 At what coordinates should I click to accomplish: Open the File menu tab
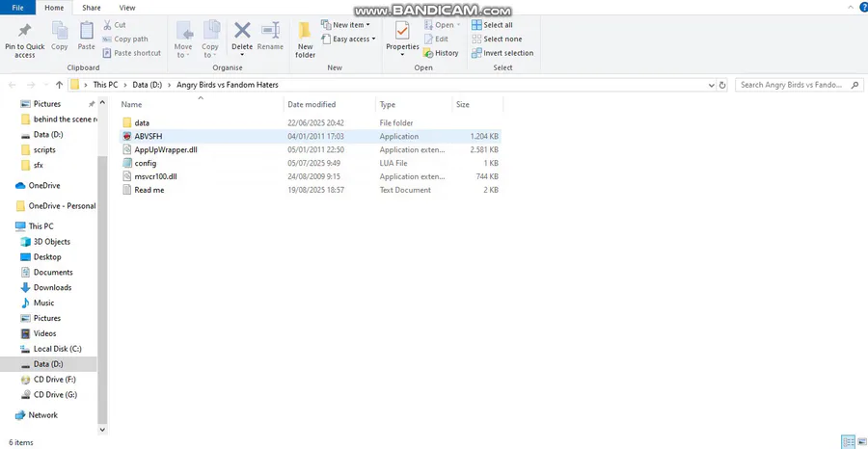17,8
